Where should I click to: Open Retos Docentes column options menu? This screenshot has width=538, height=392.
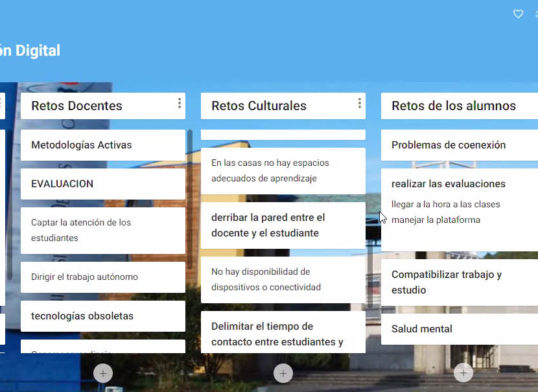click(179, 103)
